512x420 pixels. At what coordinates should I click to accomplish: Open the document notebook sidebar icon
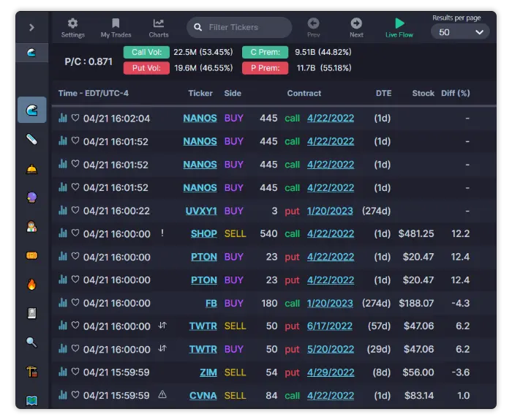tap(31, 313)
